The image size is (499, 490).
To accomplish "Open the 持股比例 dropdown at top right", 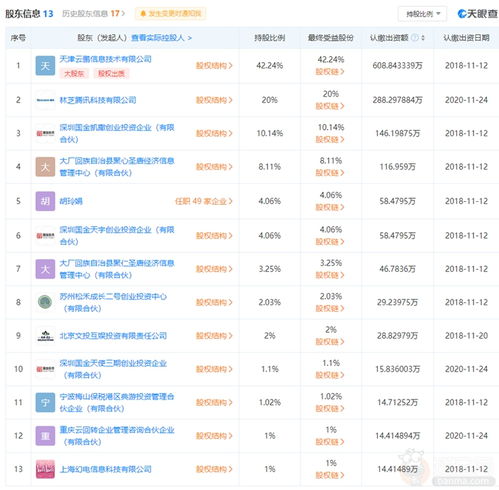I will [x=422, y=14].
